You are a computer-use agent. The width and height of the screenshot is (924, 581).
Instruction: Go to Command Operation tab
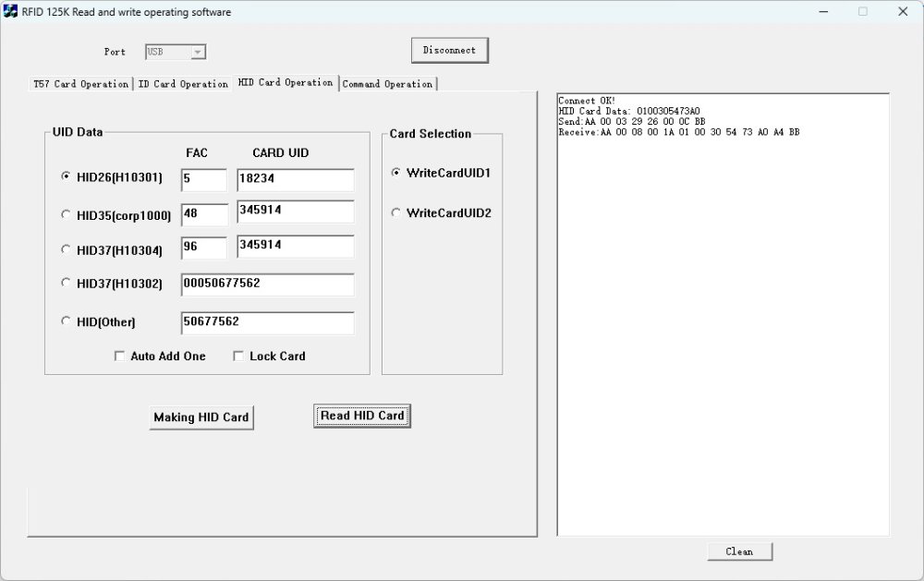(387, 84)
